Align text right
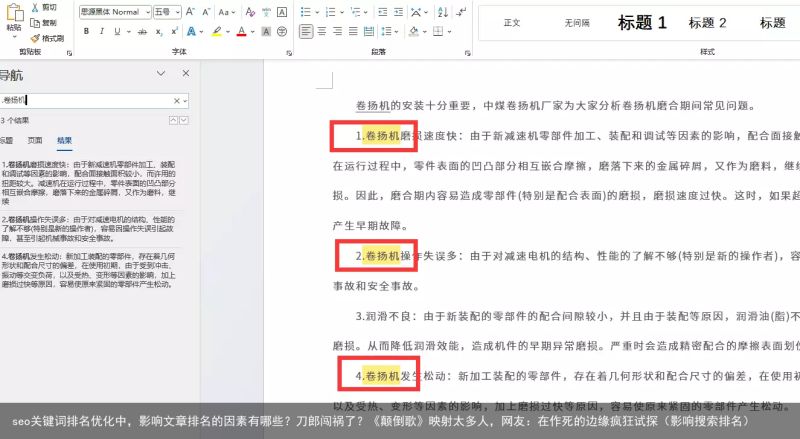 coord(337,31)
